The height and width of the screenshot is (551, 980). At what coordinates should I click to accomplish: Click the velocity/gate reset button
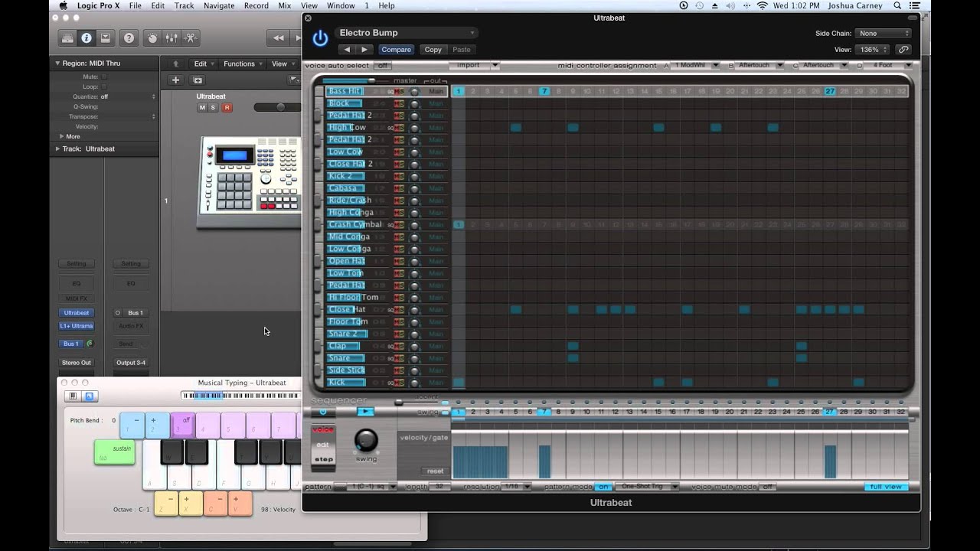pyautogui.click(x=435, y=471)
